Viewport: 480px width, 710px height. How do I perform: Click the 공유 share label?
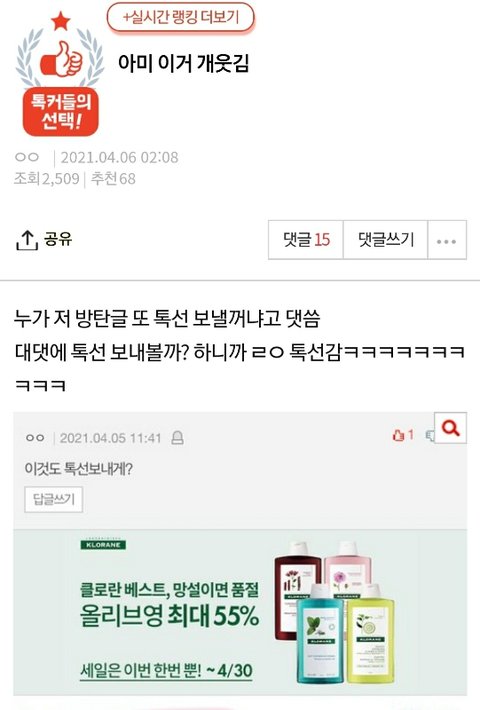tap(58, 238)
